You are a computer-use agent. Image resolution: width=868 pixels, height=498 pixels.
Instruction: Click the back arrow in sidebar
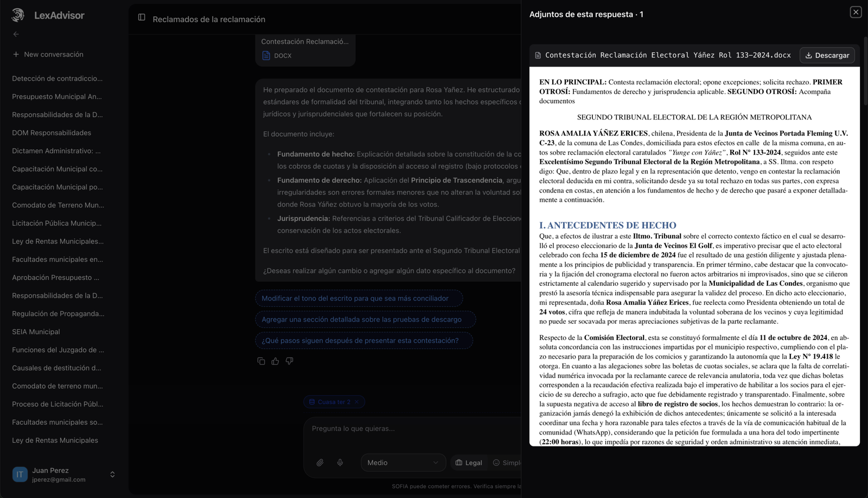tap(16, 34)
